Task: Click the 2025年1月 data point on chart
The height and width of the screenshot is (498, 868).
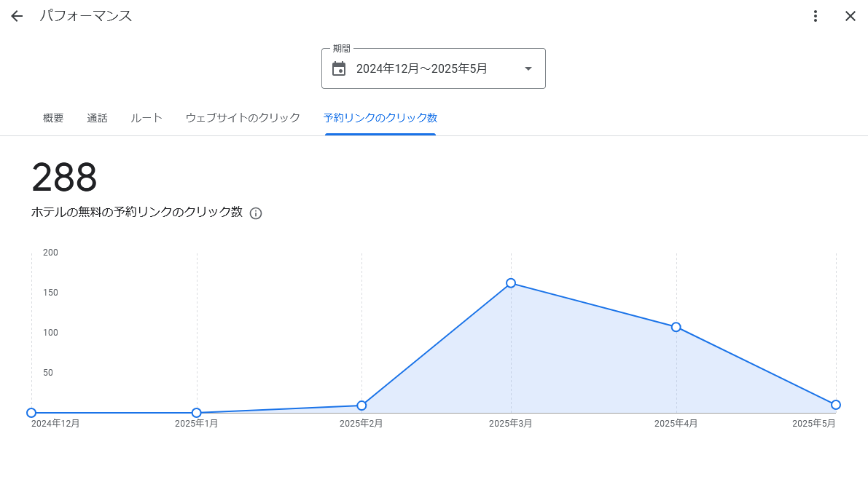Action: [x=197, y=413]
